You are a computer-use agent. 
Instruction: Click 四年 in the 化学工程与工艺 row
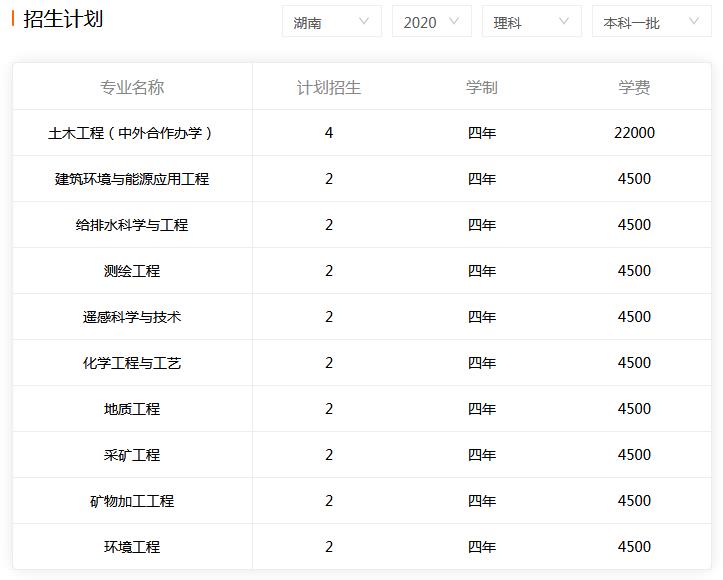[481, 363]
